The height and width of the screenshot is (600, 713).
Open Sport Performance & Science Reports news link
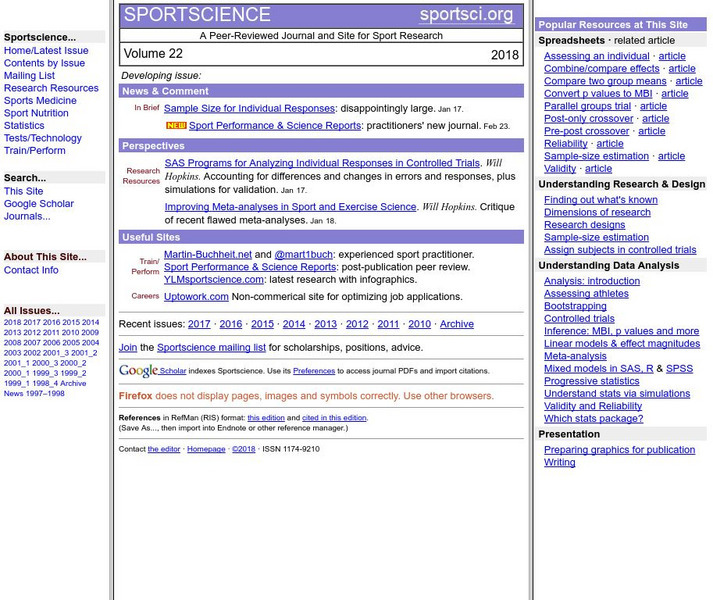click(275, 126)
